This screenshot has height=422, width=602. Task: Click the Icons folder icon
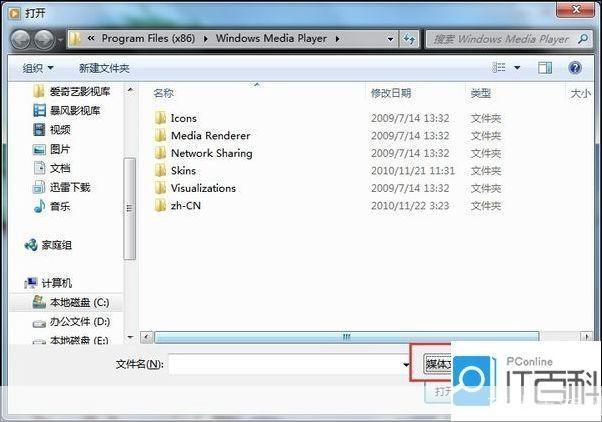tap(160, 118)
